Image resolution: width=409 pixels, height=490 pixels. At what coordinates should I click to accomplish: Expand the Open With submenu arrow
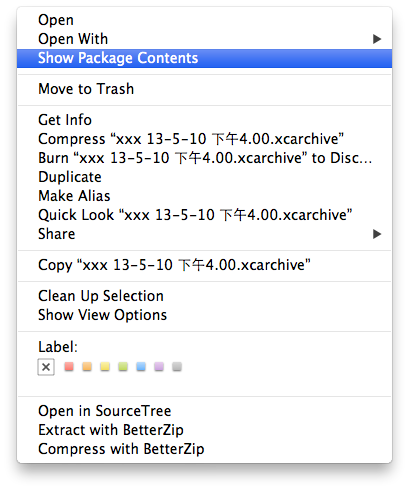[x=377, y=39]
